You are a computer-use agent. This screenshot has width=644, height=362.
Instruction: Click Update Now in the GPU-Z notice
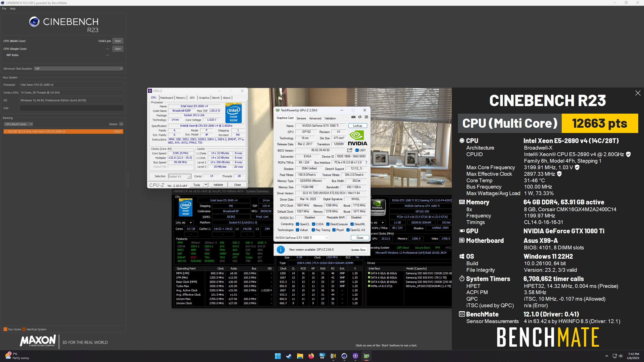(x=358, y=250)
